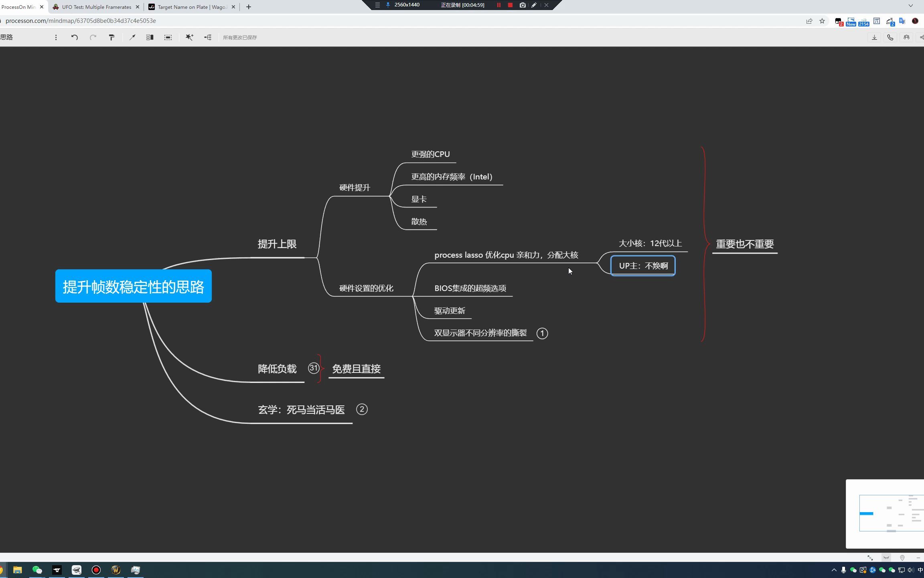Expand the collapsed count 31 next to 降低负载
The width and height of the screenshot is (924, 578).
tap(313, 368)
